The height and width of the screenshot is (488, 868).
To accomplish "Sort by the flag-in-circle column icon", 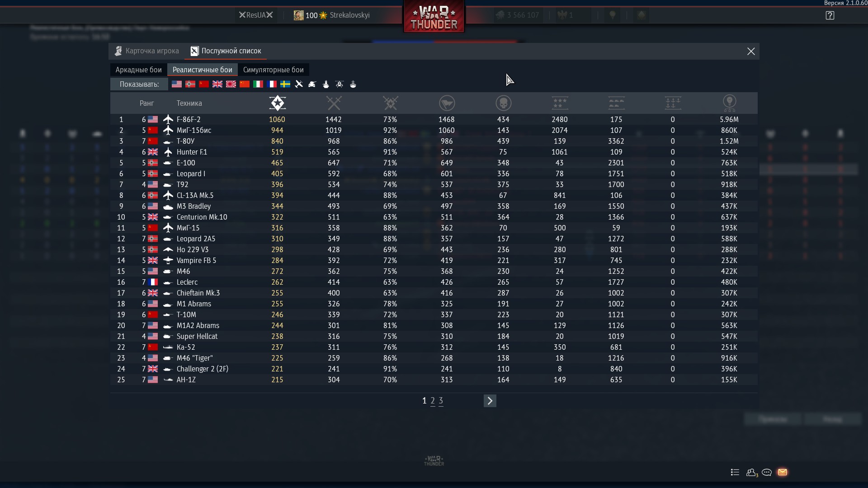I will coord(447,103).
